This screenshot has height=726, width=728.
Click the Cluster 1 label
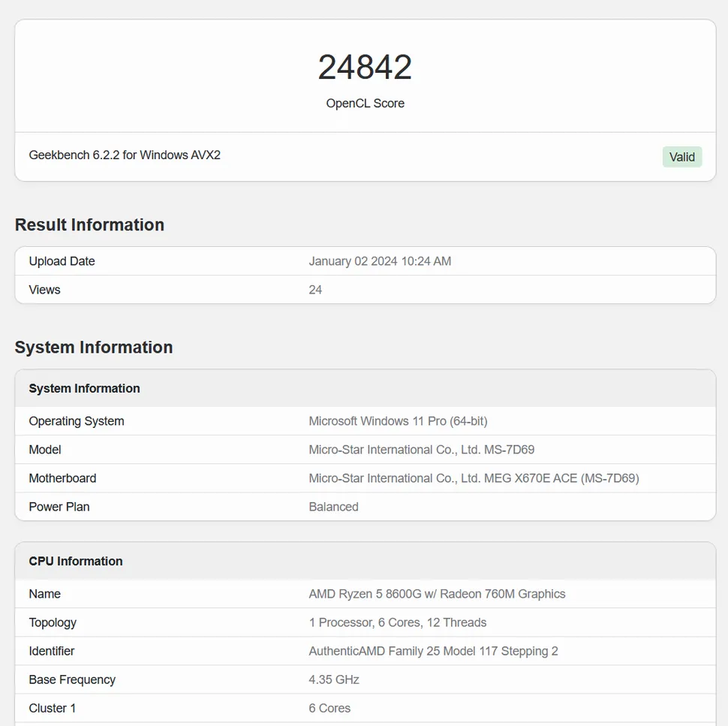tap(52, 708)
